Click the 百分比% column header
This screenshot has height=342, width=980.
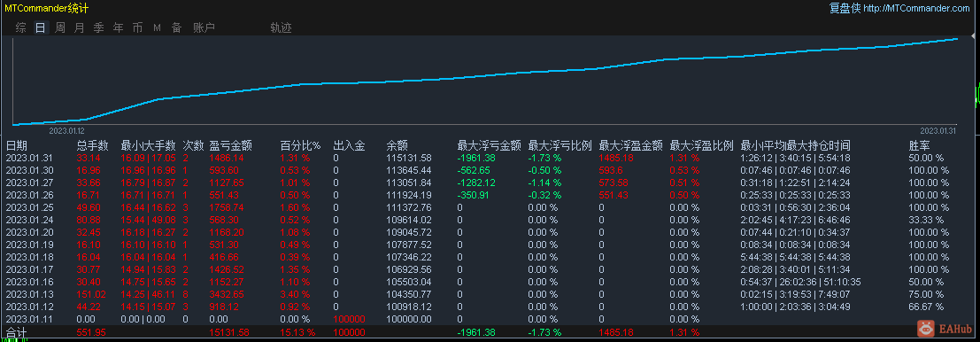pos(301,145)
